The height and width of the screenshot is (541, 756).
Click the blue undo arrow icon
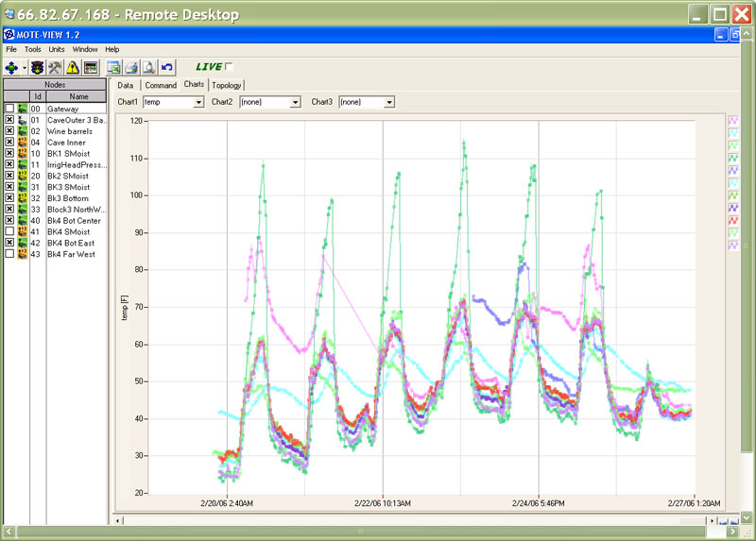[167, 67]
